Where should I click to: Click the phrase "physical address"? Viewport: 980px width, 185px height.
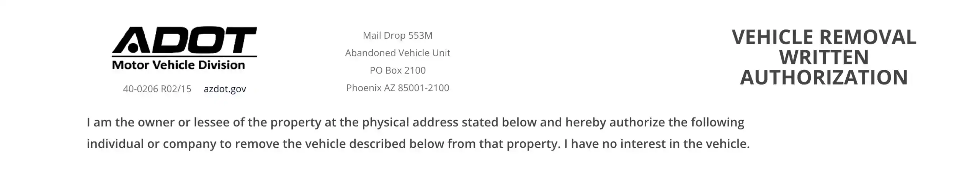point(410,122)
